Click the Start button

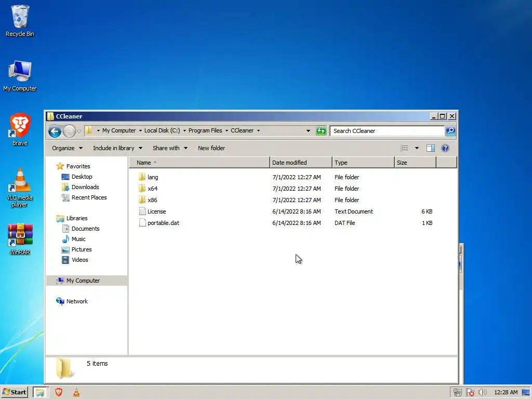[x=14, y=392]
